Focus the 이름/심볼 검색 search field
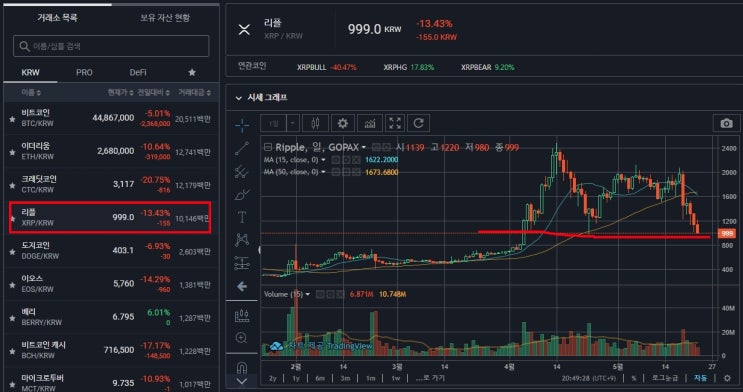 pyautogui.click(x=111, y=46)
